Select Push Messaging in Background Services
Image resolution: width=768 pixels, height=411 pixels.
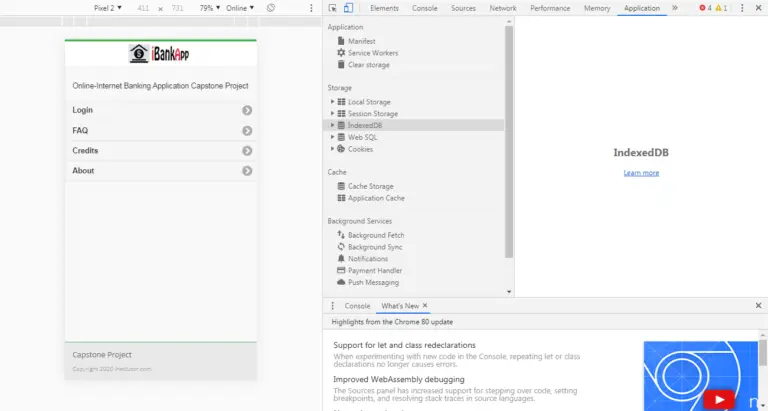(372, 283)
